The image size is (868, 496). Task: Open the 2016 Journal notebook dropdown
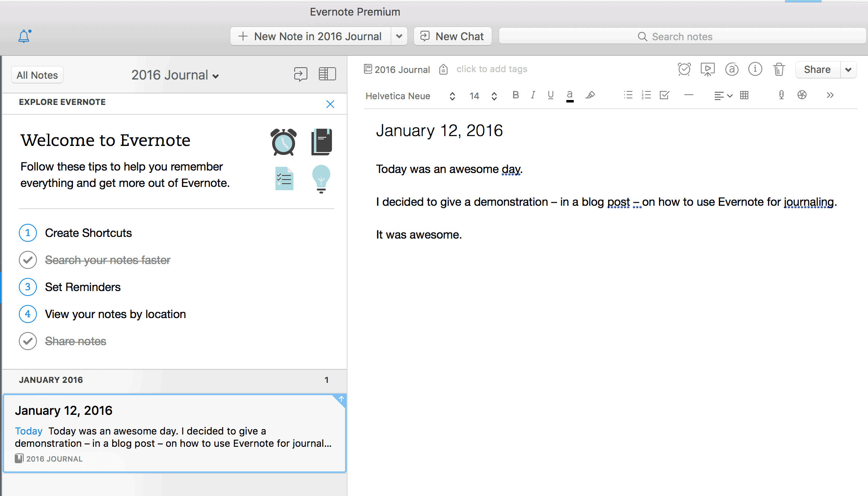175,75
